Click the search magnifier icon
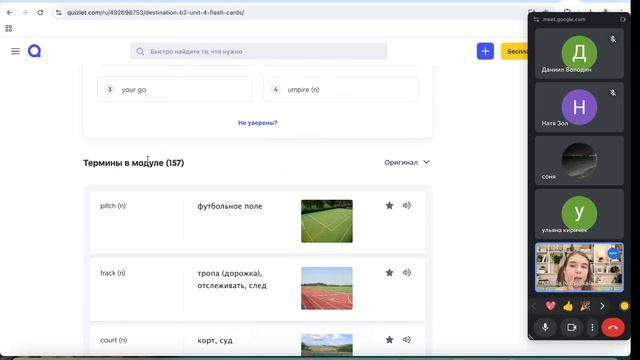640x360 pixels. point(140,51)
